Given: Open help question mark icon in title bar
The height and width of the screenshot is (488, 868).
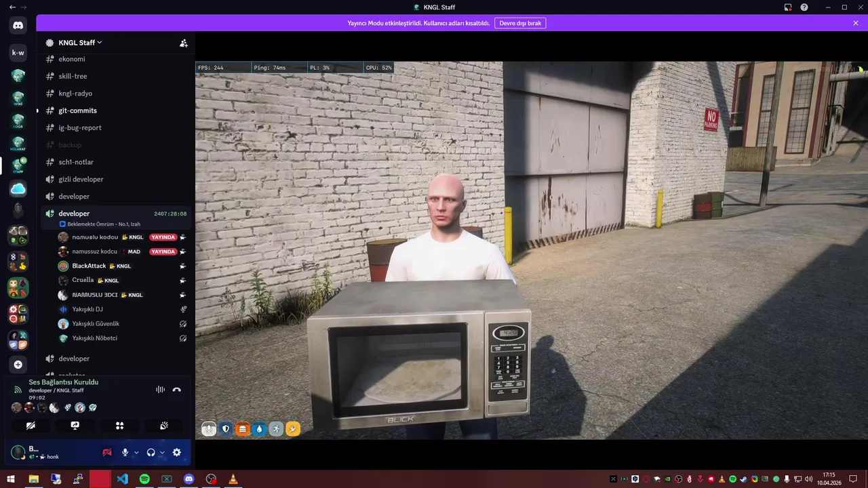Looking at the screenshot, I should coord(804,7).
